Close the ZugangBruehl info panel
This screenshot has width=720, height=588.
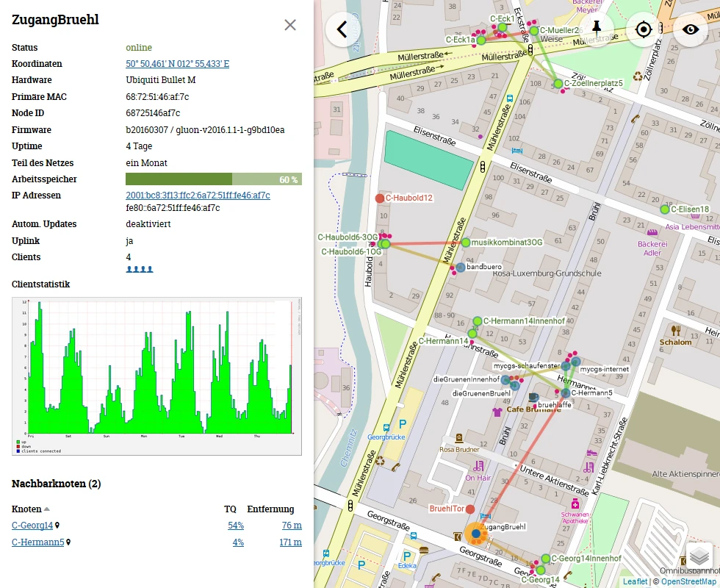(290, 25)
